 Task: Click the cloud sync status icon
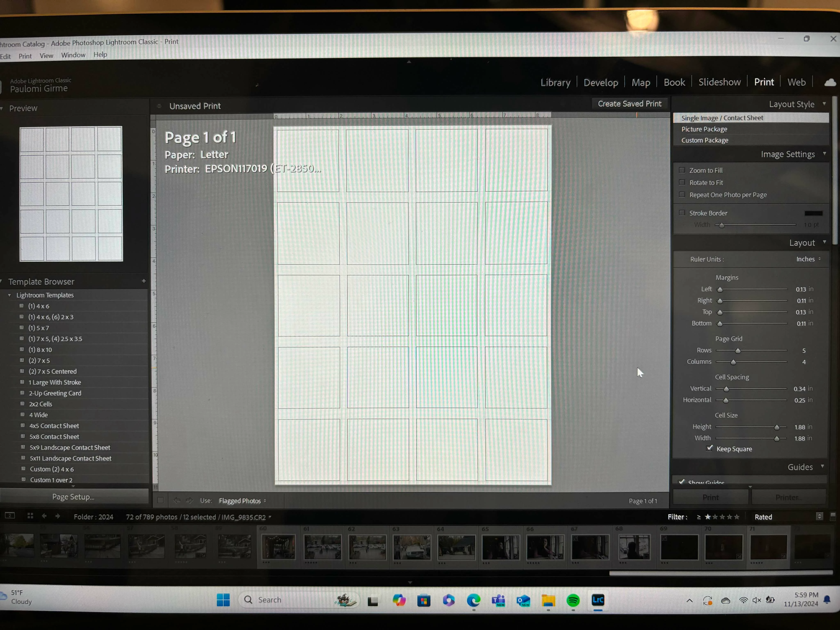coord(830,82)
